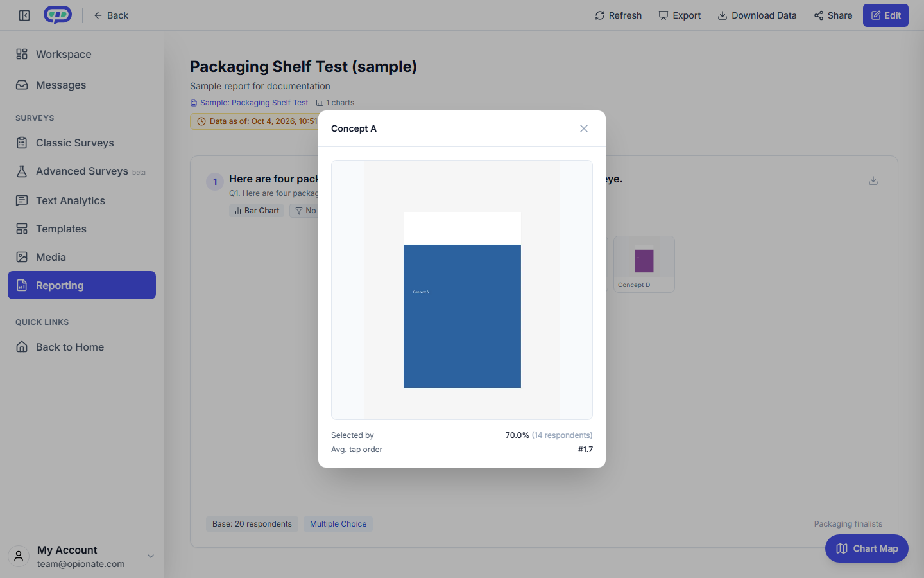Click the Multiple Choice tag

click(338, 524)
